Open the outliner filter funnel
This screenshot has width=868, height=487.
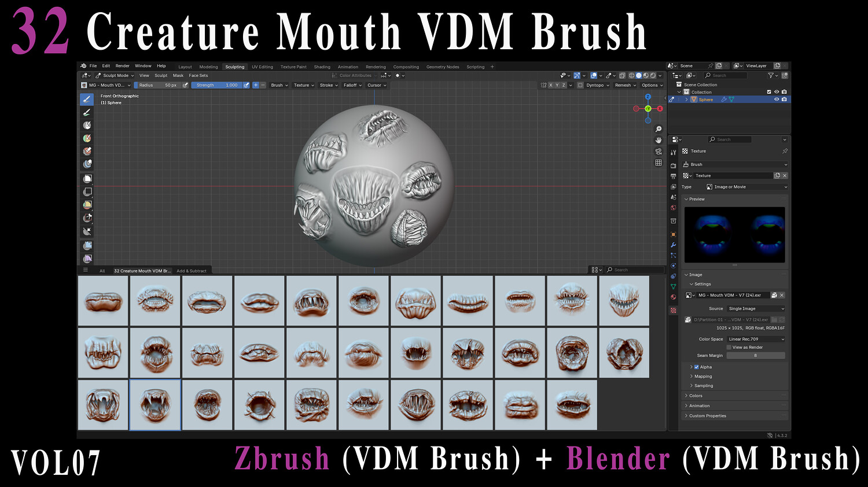pos(771,75)
